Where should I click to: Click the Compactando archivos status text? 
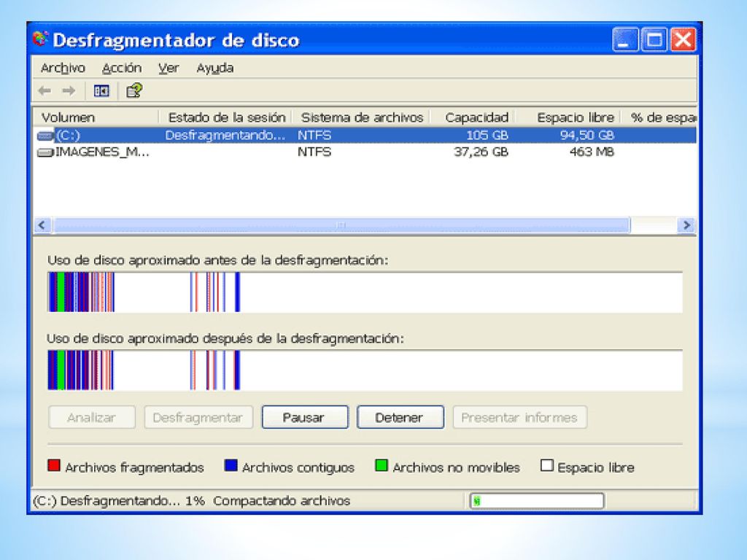click(x=282, y=501)
